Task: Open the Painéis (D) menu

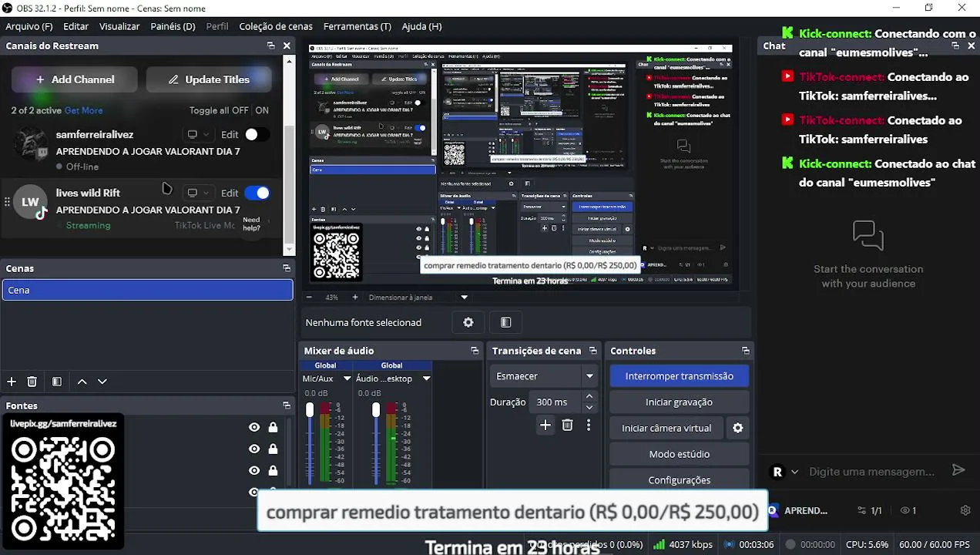Action: pos(173,26)
